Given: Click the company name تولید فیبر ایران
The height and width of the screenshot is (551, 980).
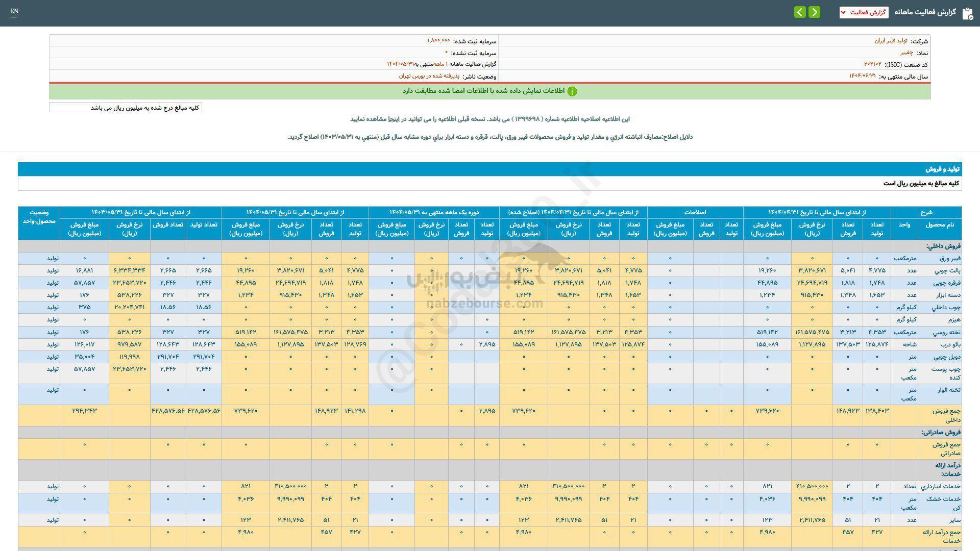Looking at the screenshot, I should pyautogui.click(x=891, y=41).
